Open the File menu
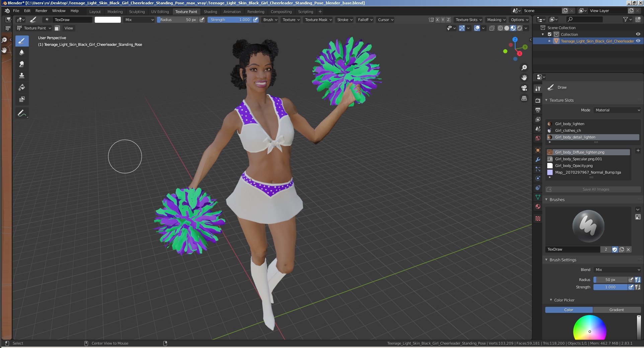The image size is (644, 348). point(16,11)
